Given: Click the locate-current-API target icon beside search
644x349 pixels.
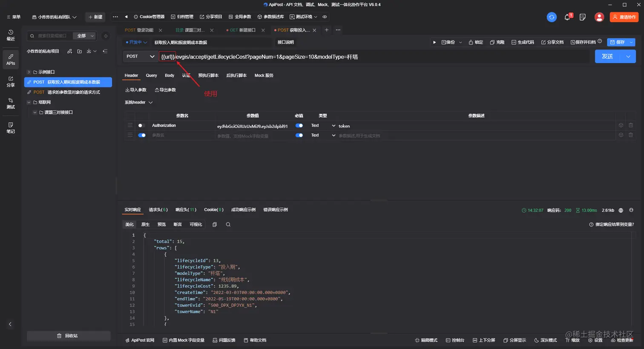Looking at the screenshot, I should point(106,36).
